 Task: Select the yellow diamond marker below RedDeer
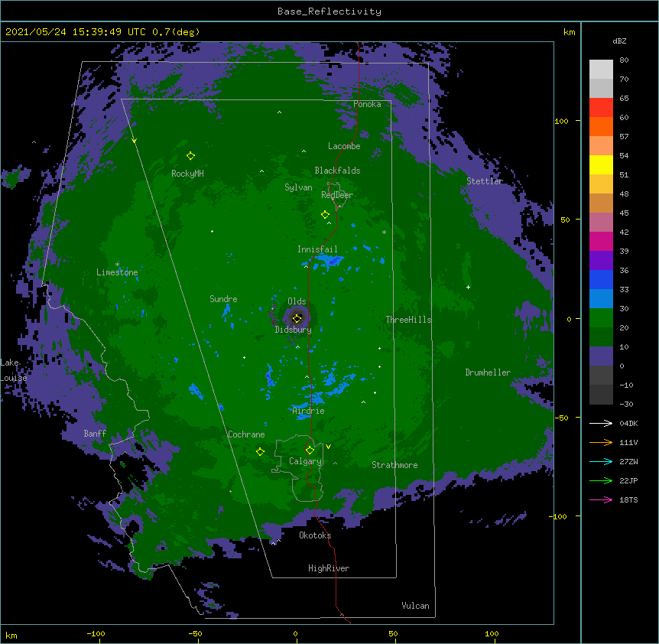click(x=326, y=215)
